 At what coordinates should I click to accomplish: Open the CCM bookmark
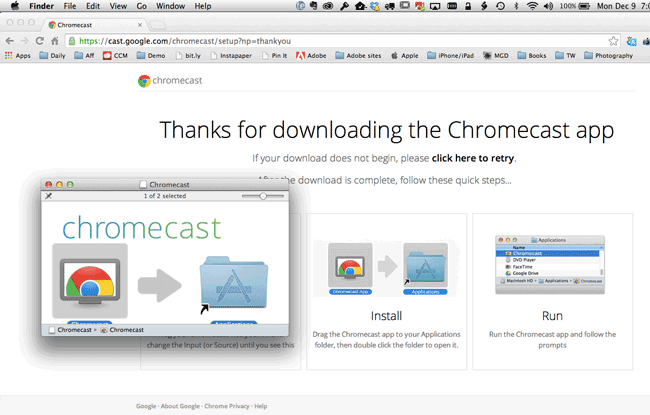click(x=115, y=55)
